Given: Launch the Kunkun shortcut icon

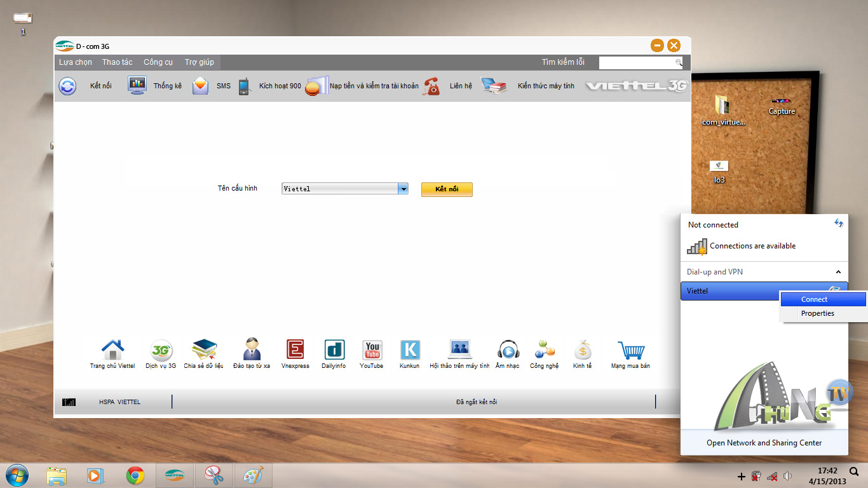Looking at the screenshot, I should tap(410, 350).
